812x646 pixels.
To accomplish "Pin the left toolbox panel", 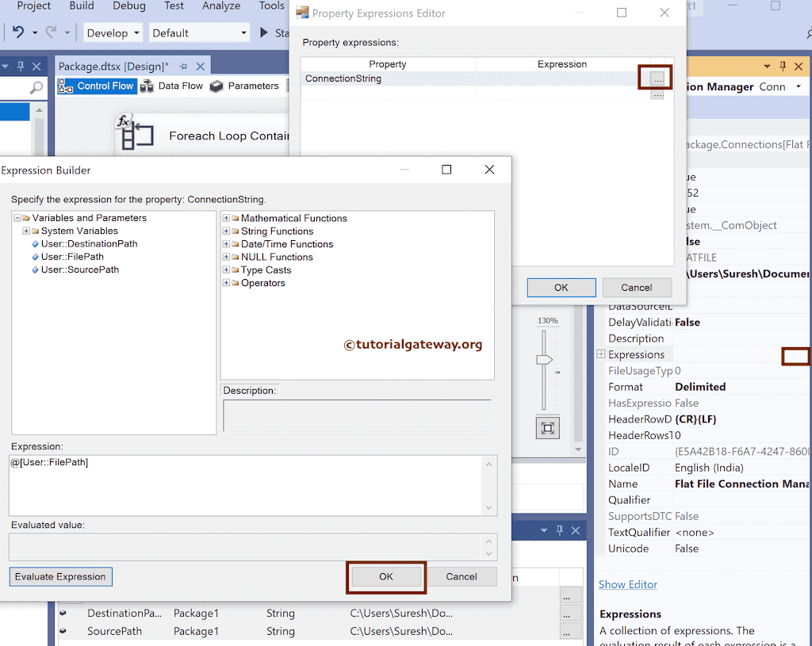I will [21, 67].
